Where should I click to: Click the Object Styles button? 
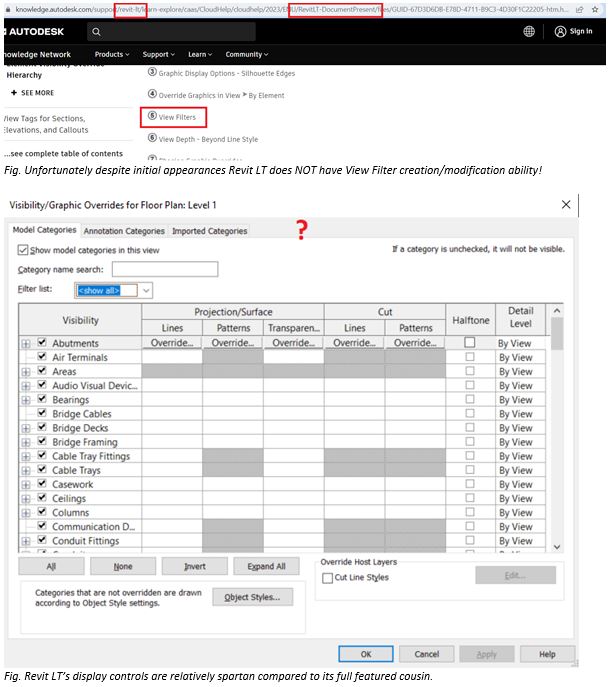pyautogui.click(x=252, y=597)
